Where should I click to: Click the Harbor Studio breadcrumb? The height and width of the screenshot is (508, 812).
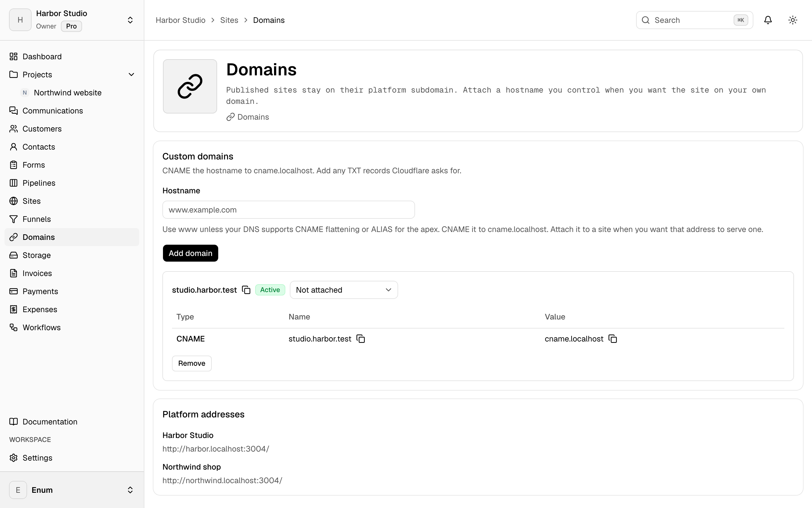(x=180, y=20)
